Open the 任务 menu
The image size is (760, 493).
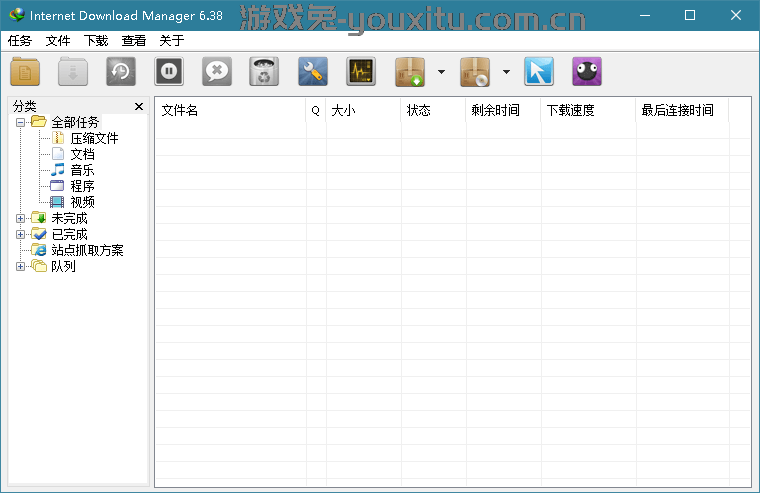19,41
